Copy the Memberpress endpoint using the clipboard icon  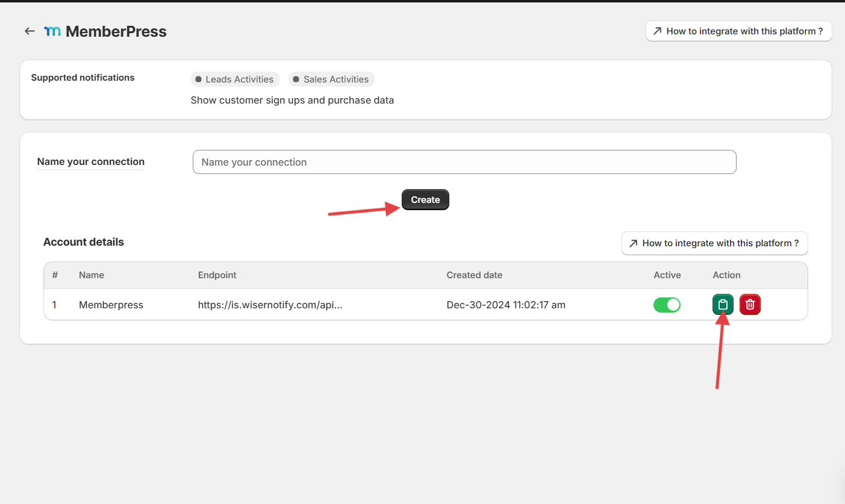click(723, 305)
